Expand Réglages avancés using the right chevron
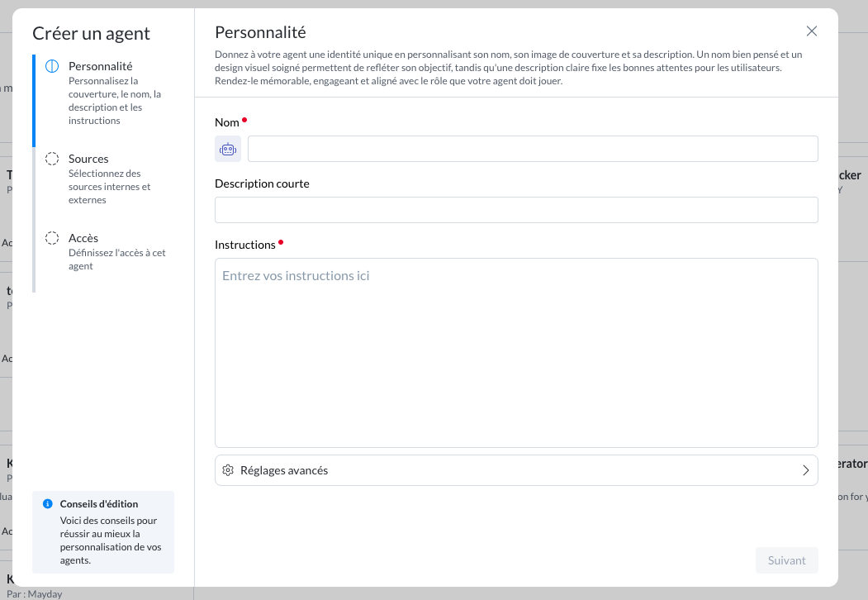868x600 pixels. 805,470
